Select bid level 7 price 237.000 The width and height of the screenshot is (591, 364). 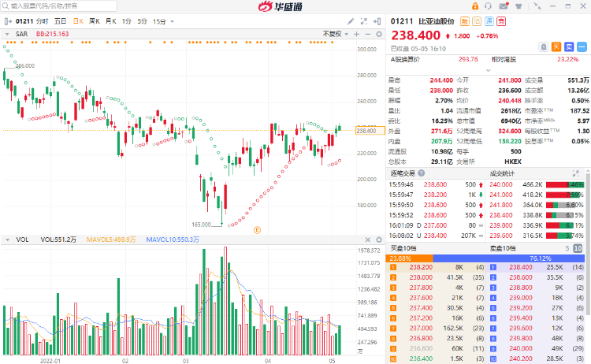421,329
